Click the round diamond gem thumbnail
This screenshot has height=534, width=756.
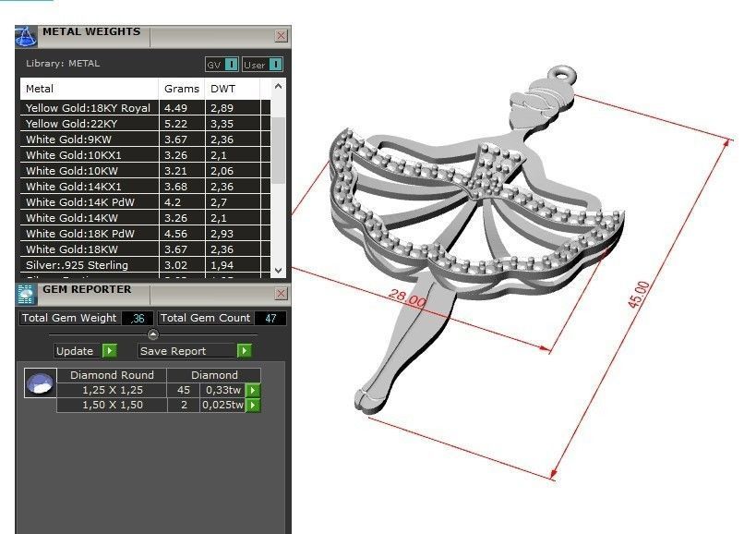[x=40, y=383]
